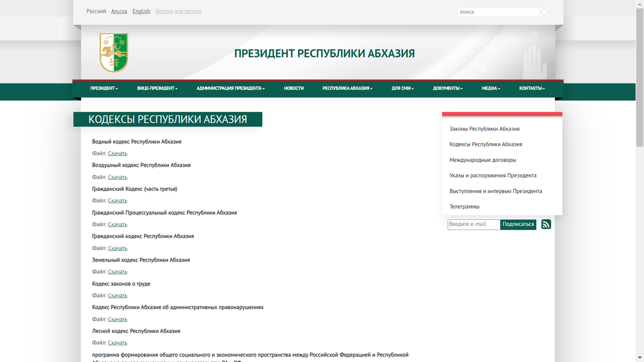Viewport: 644px width, 362px height.
Task: Expand the ВИЦЕ-ПРЕЗИДЕНТ dropdown menu
Action: pos(157,88)
